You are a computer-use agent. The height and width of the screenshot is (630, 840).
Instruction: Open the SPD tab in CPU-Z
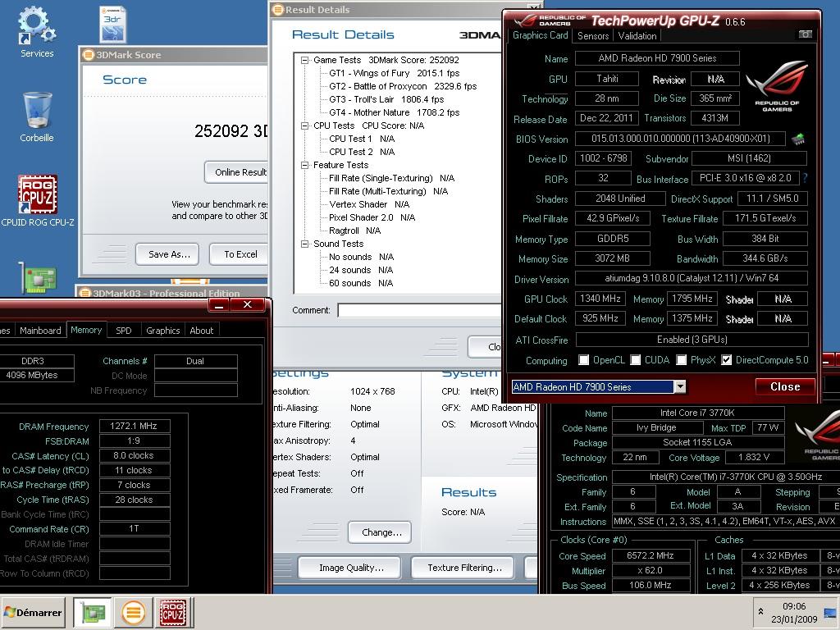[x=124, y=331]
